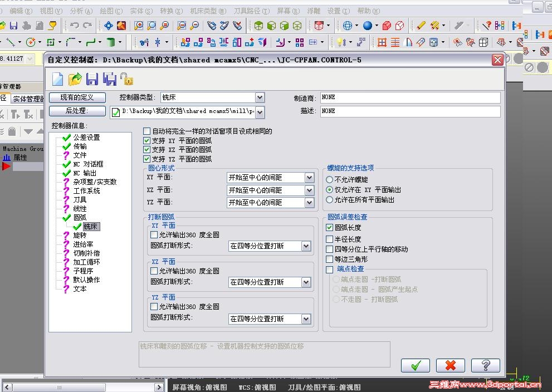Select 切削补偿 in the controller tree

[86, 253]
